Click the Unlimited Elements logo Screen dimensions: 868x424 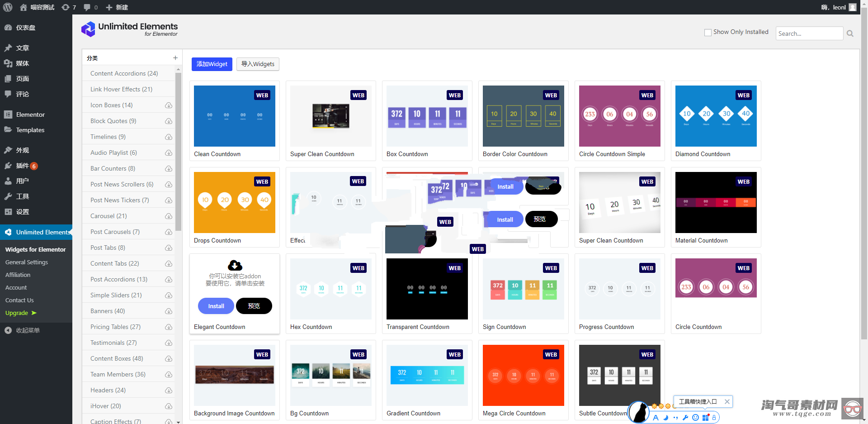click(129, 29)
